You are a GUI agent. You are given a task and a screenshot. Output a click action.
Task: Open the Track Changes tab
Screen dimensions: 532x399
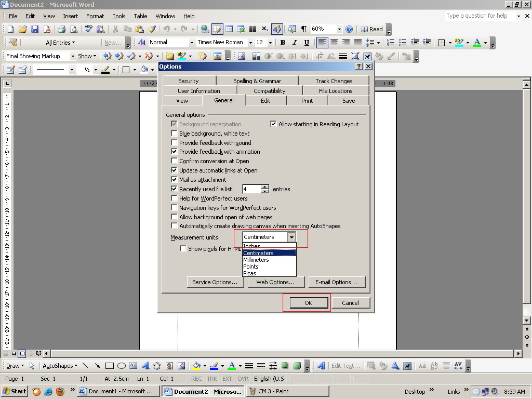[x=334, y=81]
